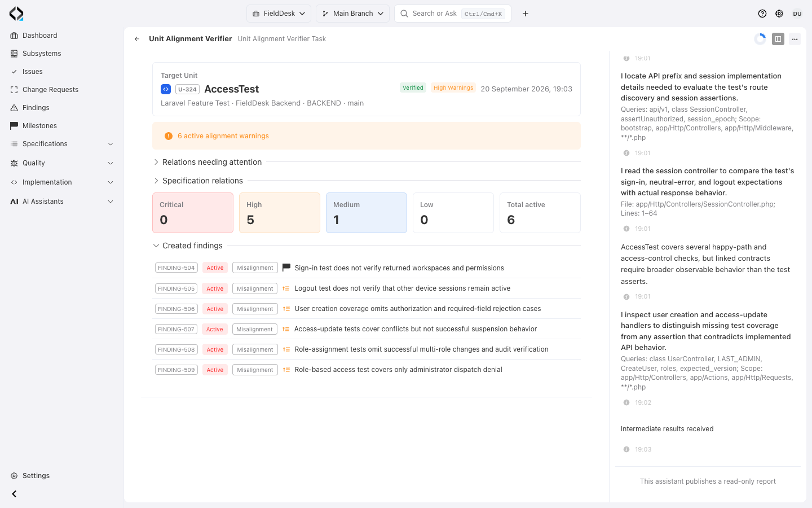The width and height of the screenshot is (812, 508).
Task: Expand Specification relations section
Action: (198, 181)
